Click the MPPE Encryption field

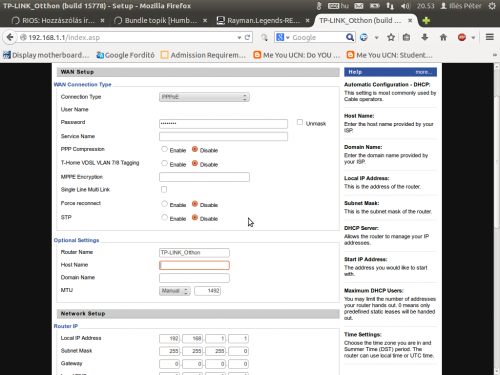pos(204,177)
